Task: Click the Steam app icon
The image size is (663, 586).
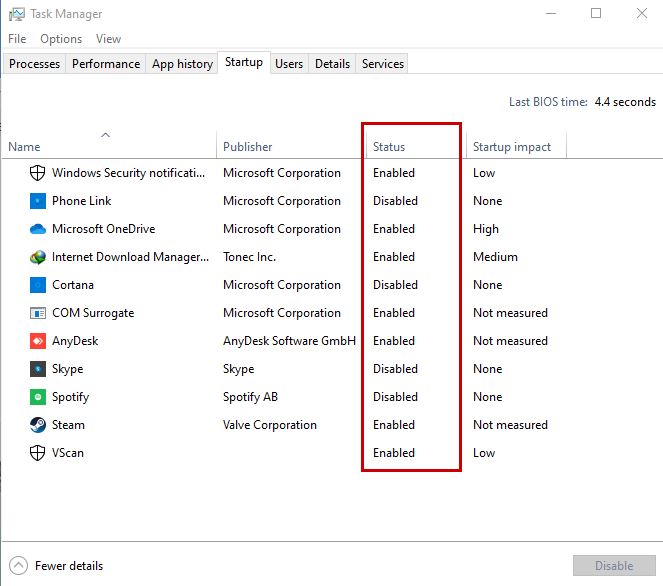Action: pos(38,425)
